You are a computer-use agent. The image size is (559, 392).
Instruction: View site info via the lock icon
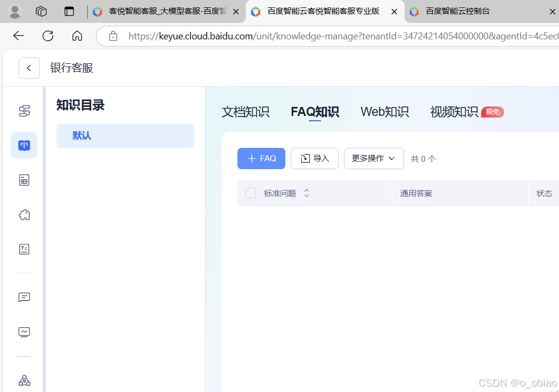click(113, 36)
